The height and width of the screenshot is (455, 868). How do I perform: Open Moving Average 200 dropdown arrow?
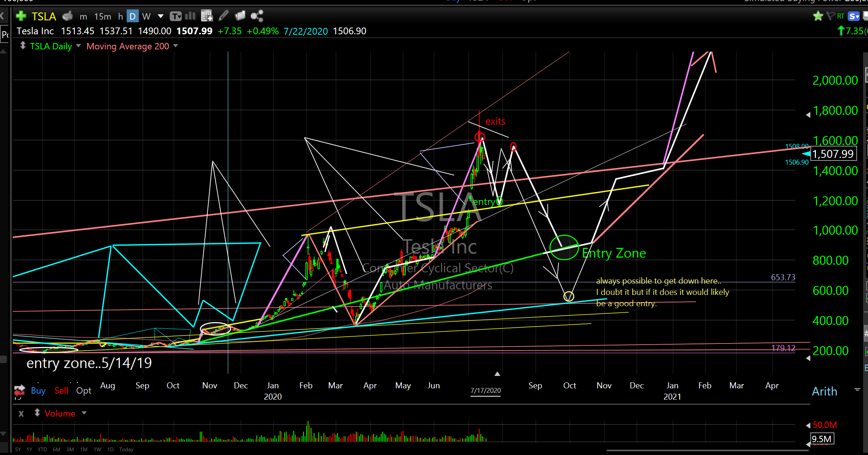(x=175, y=46)
